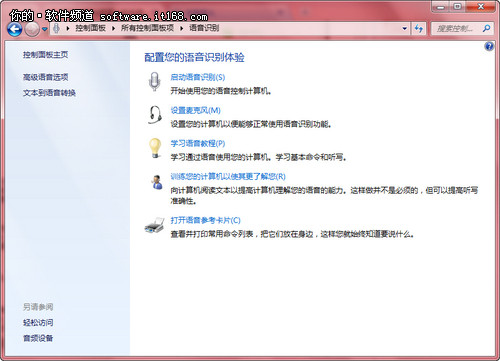The width and height of the screenshot is (500, 361).
Task: Expand arrow after the address bar microphone
Action: pyautogui.click(x=68, y=29)
